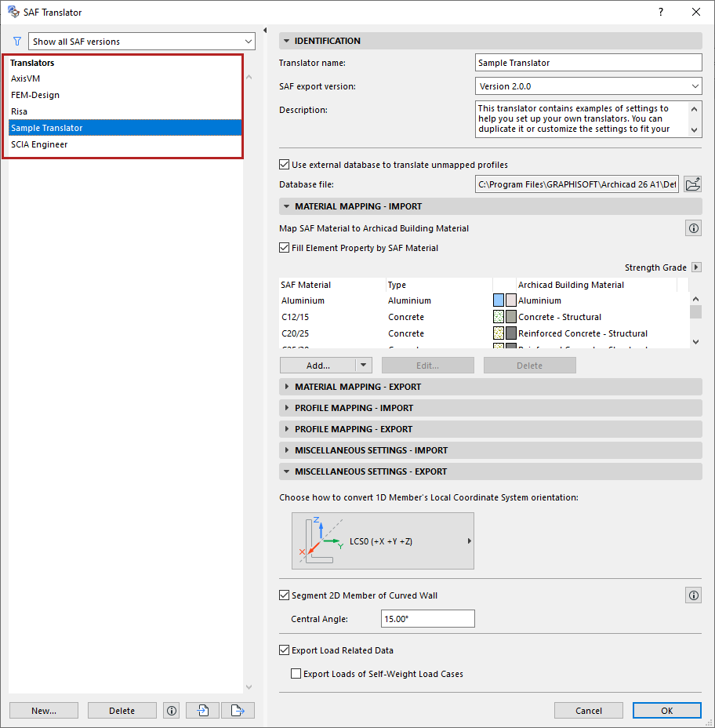Click Strength Grade column arrow button
This screenshot has height=728, width=715.
pyautogui.click(x=696, y=268)
